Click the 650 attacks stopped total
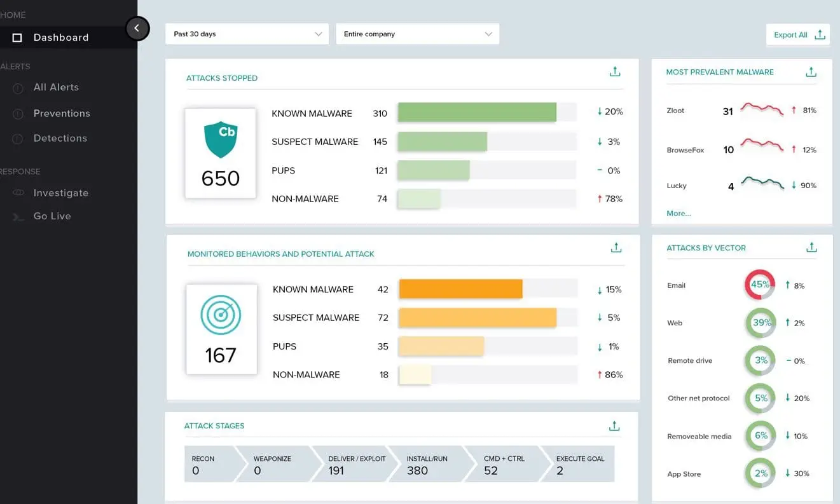This screenshot has width=840, height=504. pyautogui.click(x=221, y=179)
